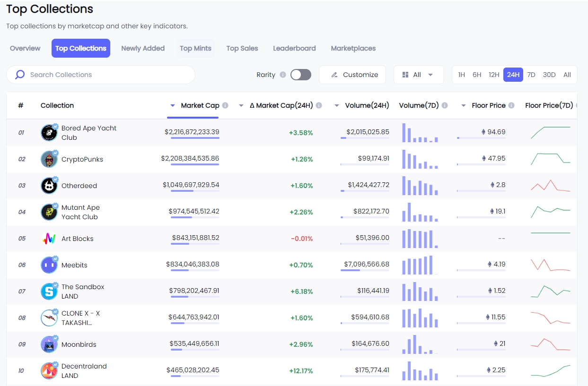This screenshot has width=588, height=386.
Task: Click the pencil icon in Customize
Action: (334, 75)
